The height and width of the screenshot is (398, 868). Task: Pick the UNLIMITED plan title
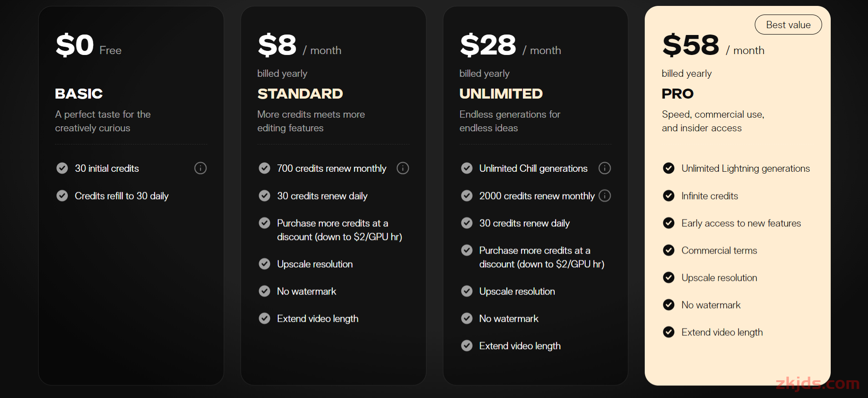pyautogui.click(x=501, y=94)
